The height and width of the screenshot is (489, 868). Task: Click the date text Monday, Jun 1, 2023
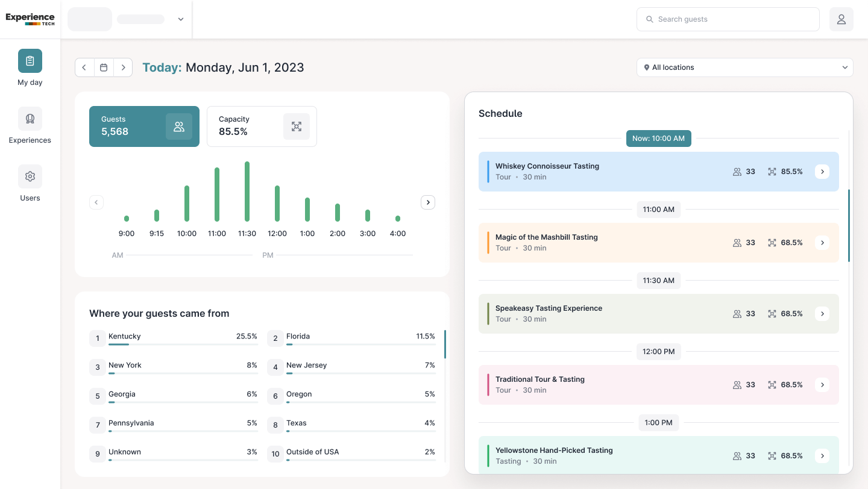[245, 67]
